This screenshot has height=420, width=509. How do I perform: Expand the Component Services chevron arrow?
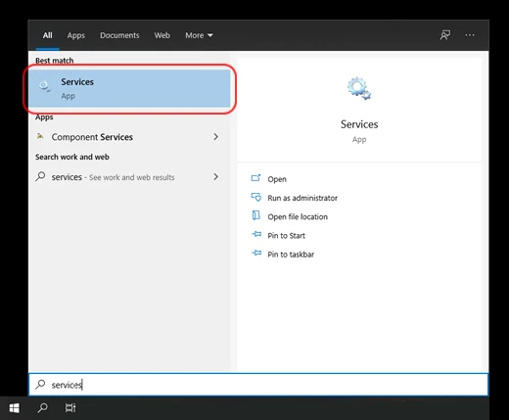(215, 137)
